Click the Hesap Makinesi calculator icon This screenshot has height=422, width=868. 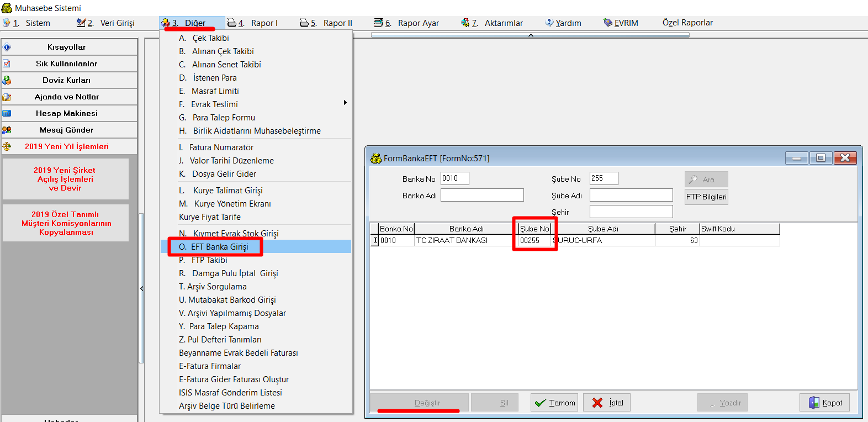pos(7,113)
